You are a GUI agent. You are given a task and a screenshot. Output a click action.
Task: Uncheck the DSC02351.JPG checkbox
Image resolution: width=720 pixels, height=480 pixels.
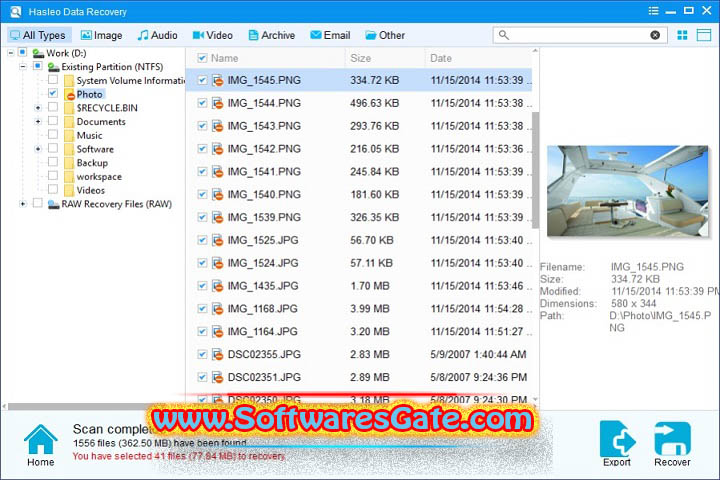202,377
